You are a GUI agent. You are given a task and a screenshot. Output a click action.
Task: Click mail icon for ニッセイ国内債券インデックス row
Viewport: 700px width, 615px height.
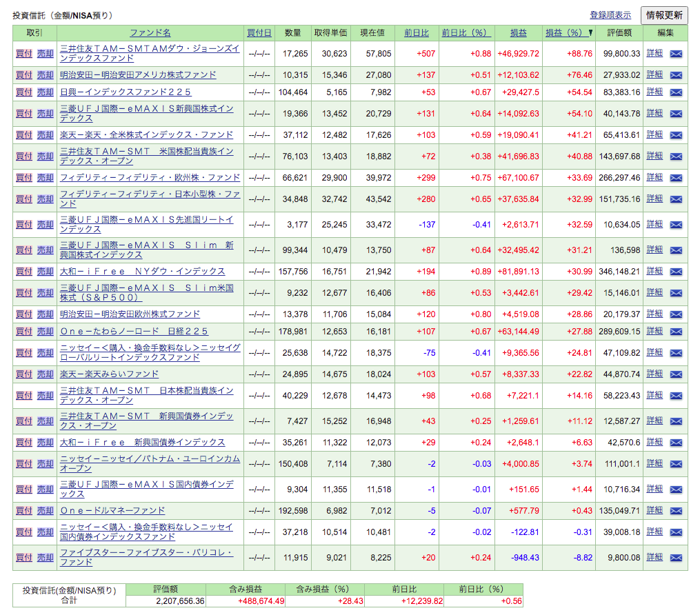pos(677,532)
